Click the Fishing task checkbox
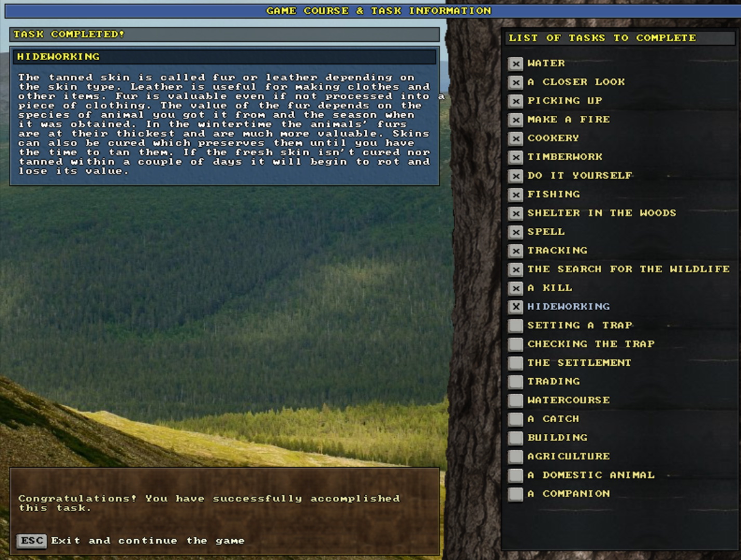 [515, 194]
